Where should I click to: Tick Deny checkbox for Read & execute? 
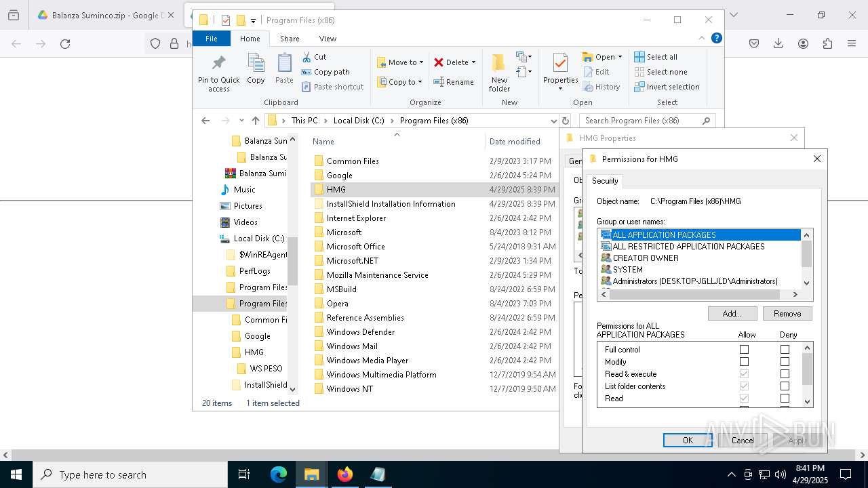pos(785,374)
